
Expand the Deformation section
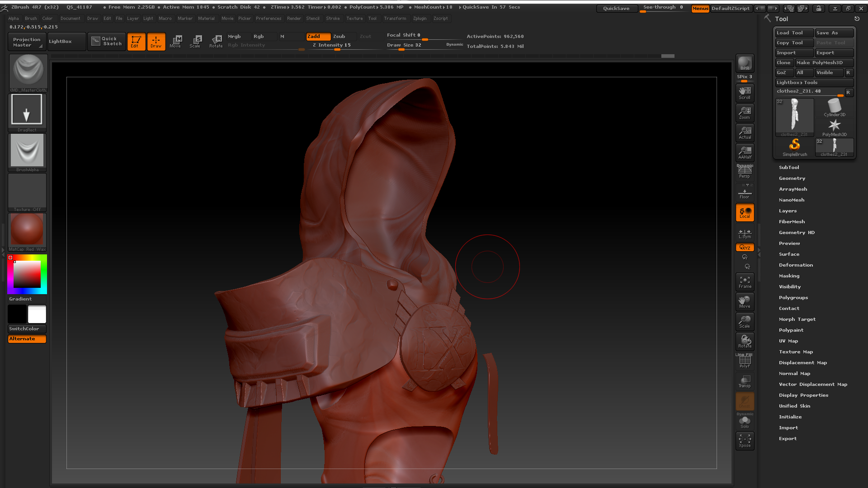tap(796, 265)
